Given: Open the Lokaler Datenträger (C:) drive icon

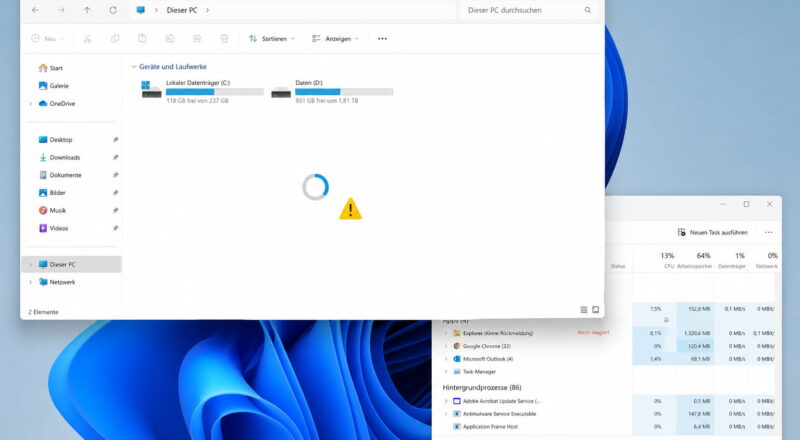Looking at the screenshot, I should click(x=151, y=89).
